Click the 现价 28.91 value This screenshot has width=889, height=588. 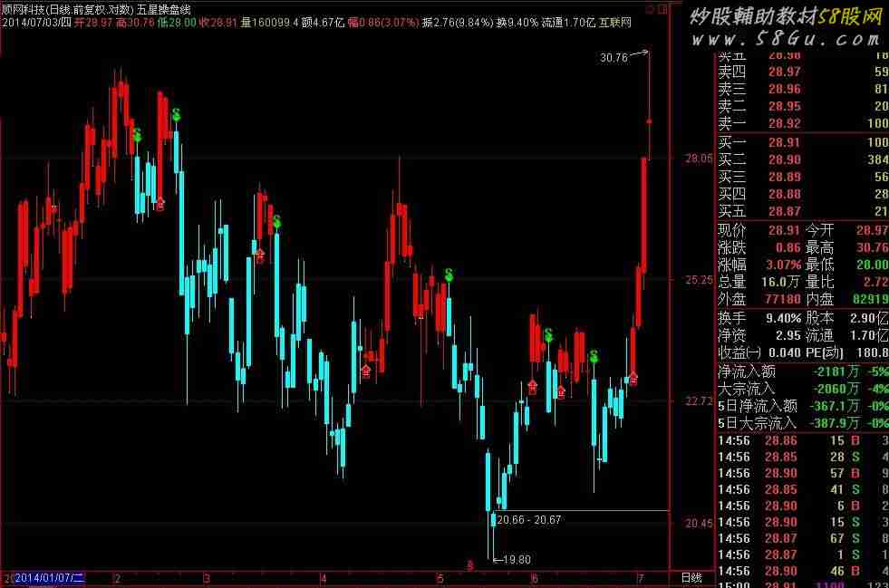784,230
